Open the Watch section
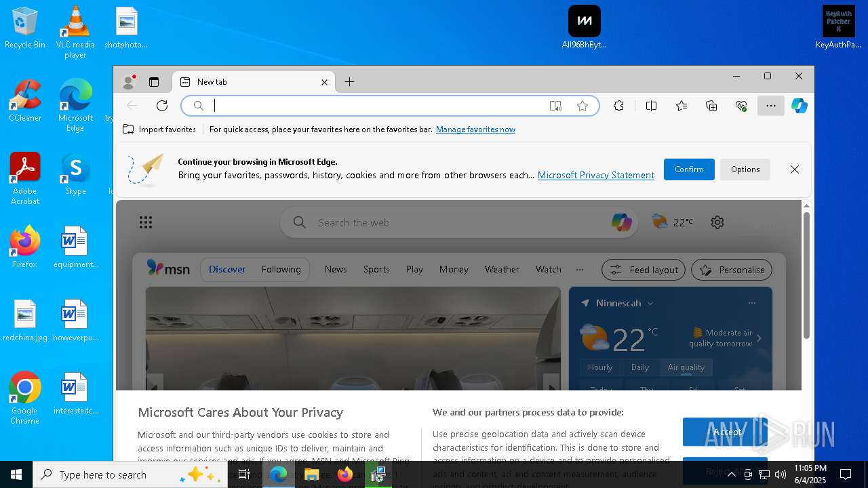Viewport: 868px width, 488px height. [x=548, y=269]
